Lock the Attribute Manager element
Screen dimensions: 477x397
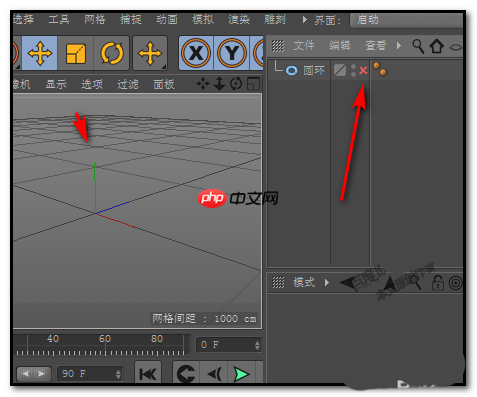[x=437, y=283]
